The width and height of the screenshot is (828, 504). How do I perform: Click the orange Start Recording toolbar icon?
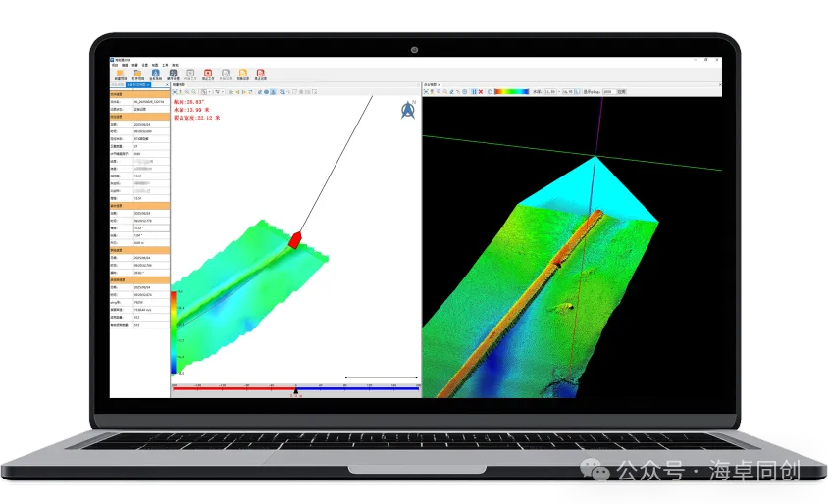point(243,74)
